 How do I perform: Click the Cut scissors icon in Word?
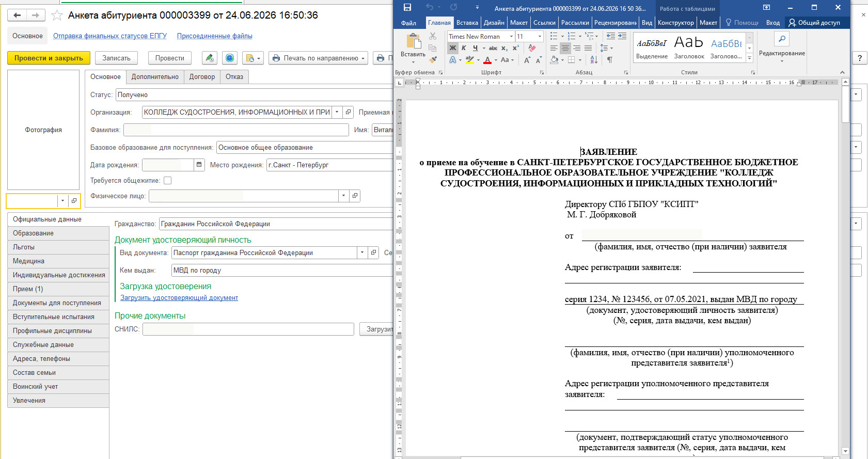(433, 36)
